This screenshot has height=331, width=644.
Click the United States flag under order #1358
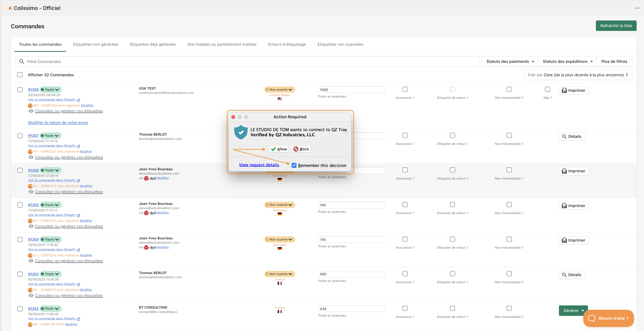pos(279,99)
